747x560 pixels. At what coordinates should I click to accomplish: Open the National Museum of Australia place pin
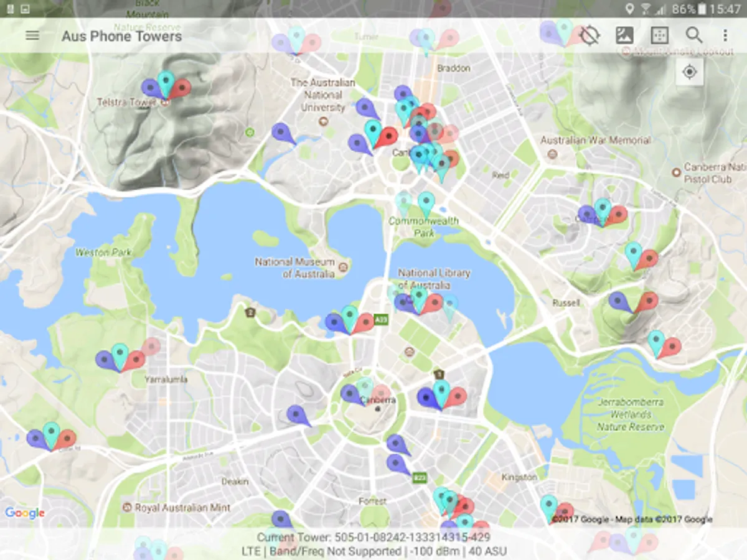[x=343, y=267]
